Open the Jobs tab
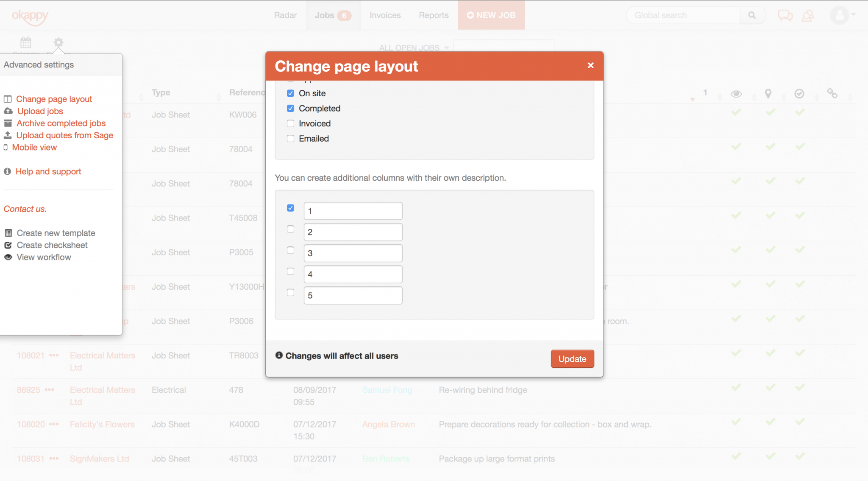This screenshot has height=481, width=868. click(x=333, y=15)
